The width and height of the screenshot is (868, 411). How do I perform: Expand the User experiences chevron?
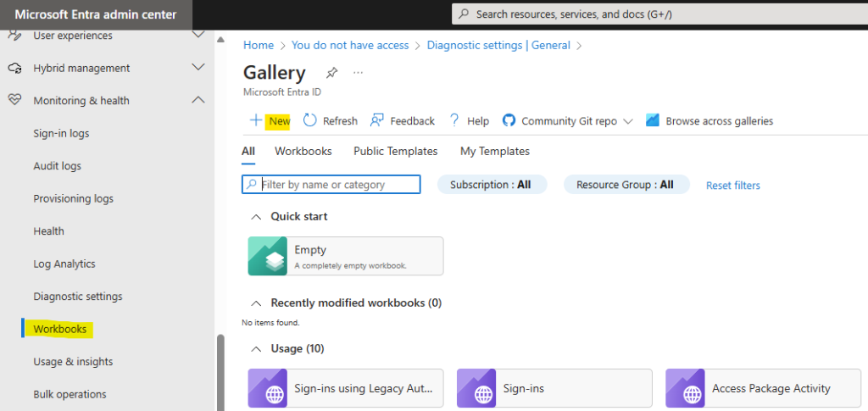point(198,35)
